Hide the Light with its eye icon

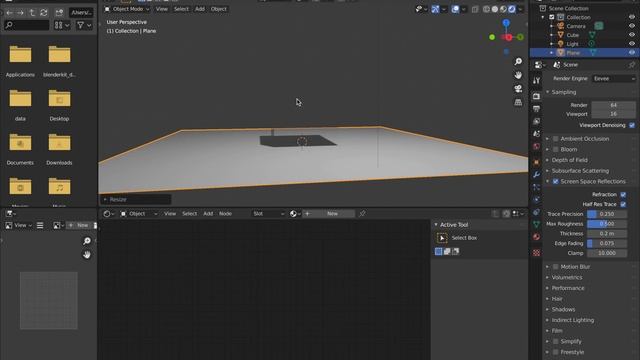631,44
